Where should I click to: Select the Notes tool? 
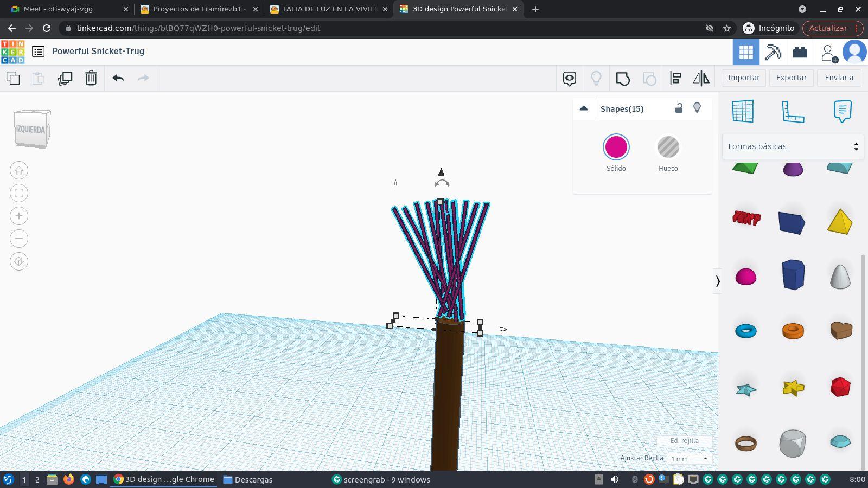pos(843,111)
